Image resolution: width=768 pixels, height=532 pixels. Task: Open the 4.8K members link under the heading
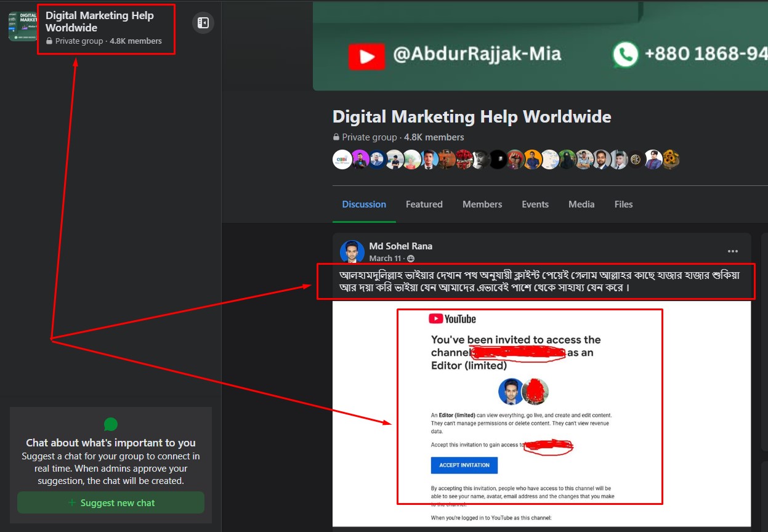tap(434, 137)
